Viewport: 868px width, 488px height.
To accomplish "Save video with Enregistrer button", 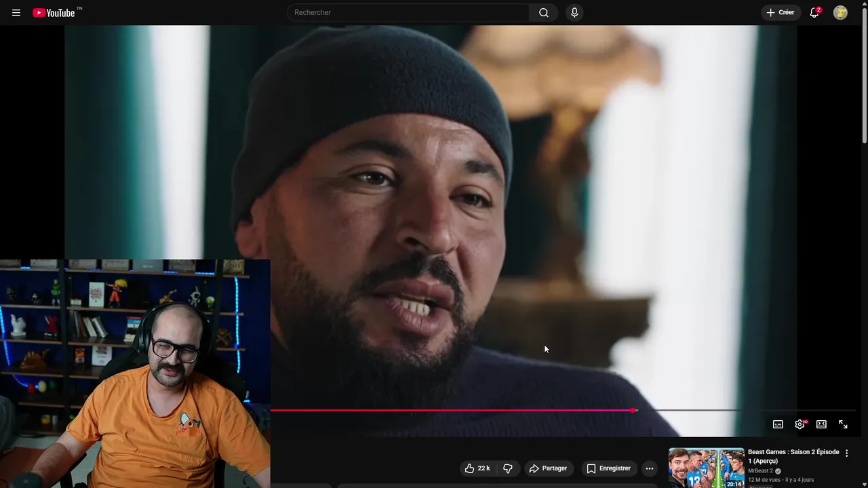I will coord(608,468).
